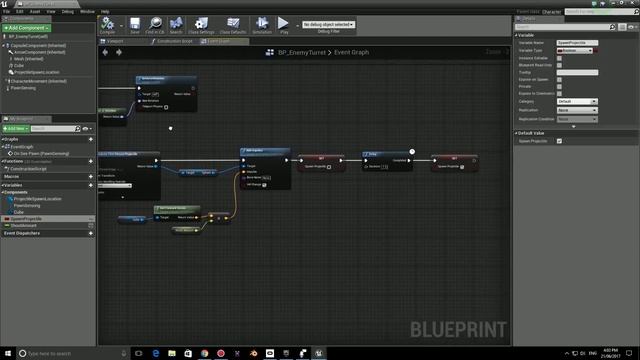The width and height of the screenshot is (640, 360).
Task: Toggle the Spawn Projectile checkbox on the first SET node
Action: tap(329, 167)
